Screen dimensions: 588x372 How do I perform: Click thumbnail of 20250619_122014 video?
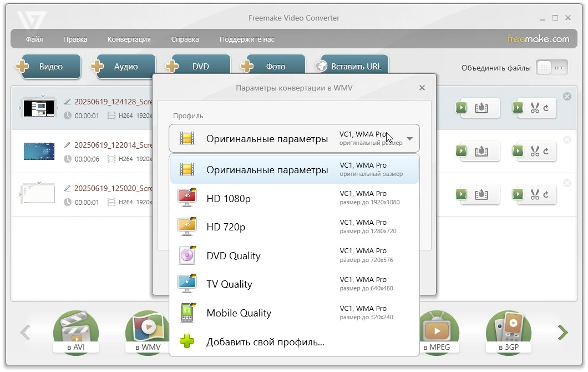39,151
